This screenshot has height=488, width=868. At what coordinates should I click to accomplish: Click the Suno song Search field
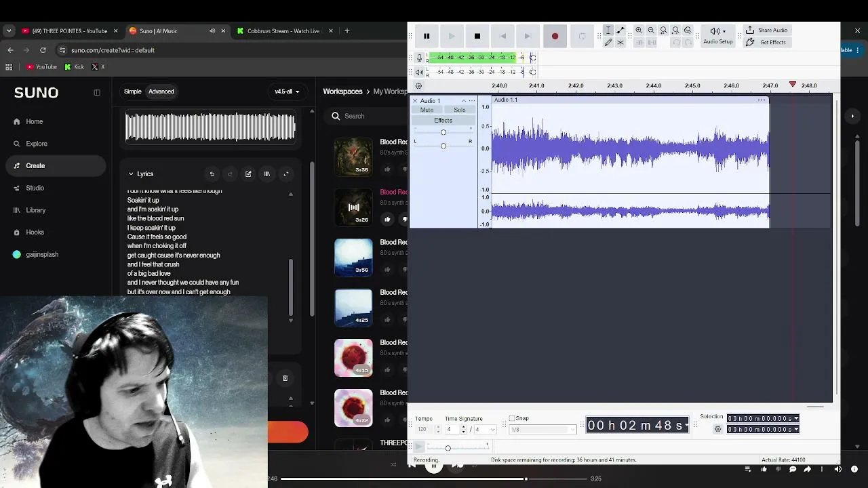366,116
